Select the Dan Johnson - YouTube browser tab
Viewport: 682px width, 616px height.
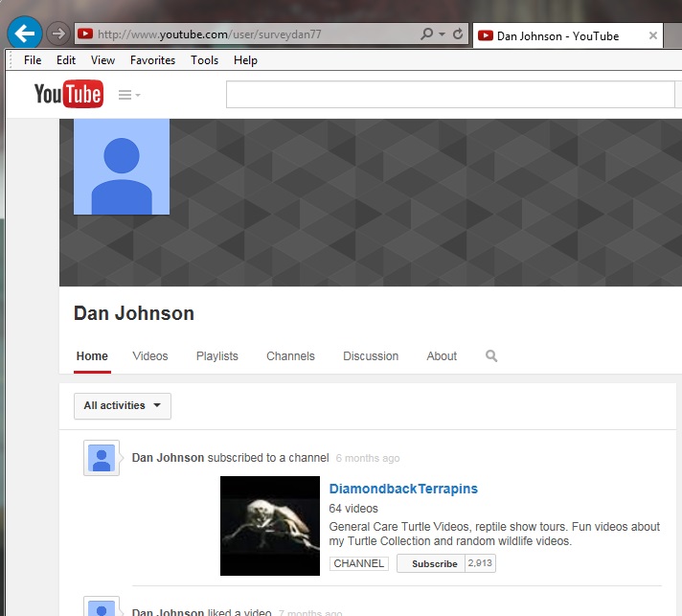click(567, 35)
